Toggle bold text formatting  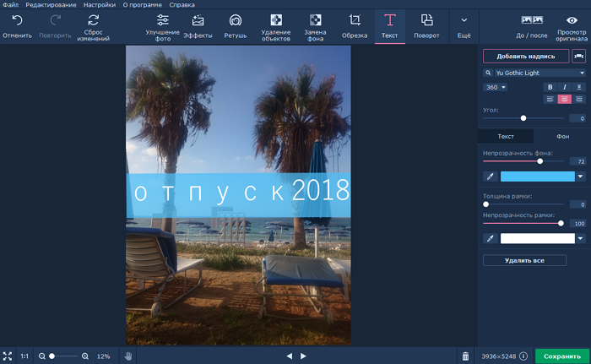(550, 87)
